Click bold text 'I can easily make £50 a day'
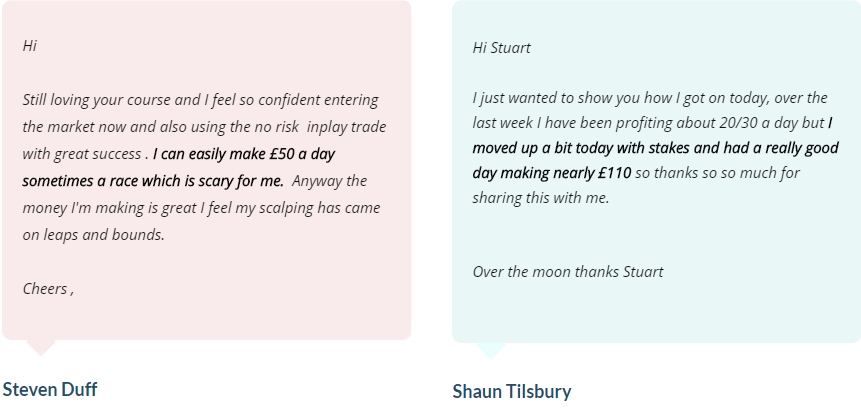This screenshot has width=861, height=411. click(x=244, y=154)
